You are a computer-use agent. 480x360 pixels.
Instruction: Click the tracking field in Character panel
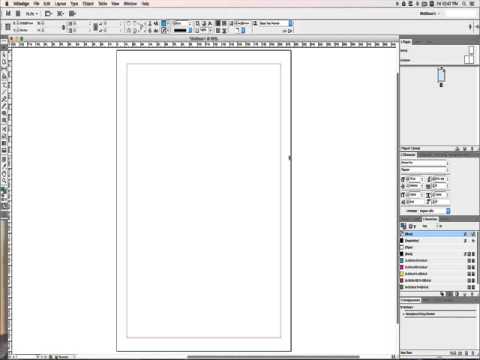click(439, 186)
